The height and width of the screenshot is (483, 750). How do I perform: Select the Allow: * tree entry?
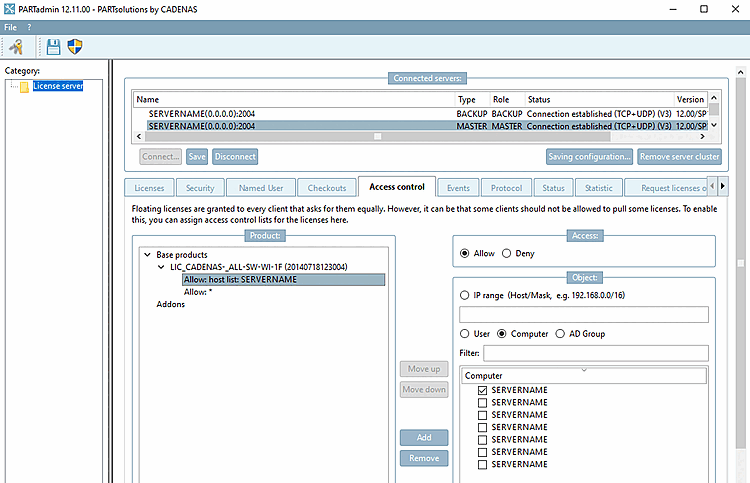click(198, 292)
